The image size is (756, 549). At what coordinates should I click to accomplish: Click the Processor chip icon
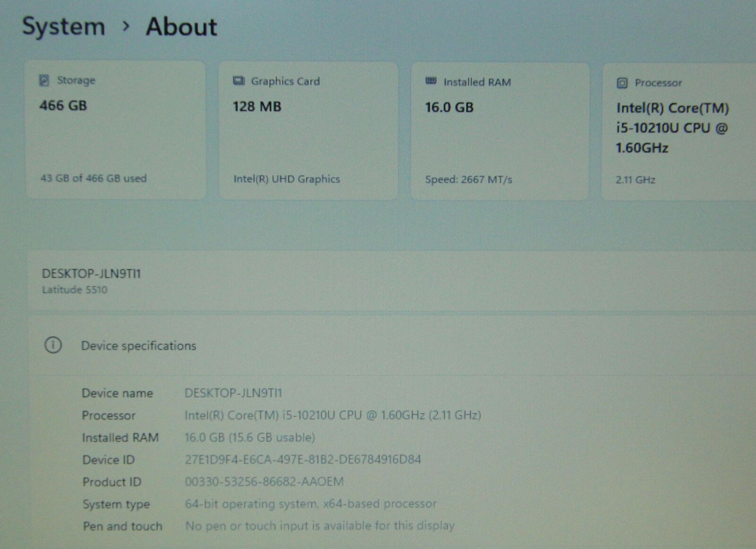point(622,83)
